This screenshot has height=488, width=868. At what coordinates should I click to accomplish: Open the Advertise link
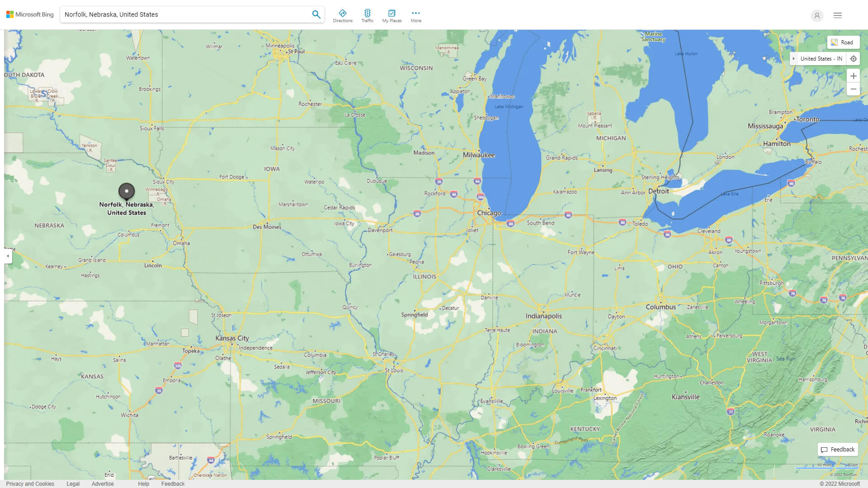pyautogui.click(x=103, y=483)
